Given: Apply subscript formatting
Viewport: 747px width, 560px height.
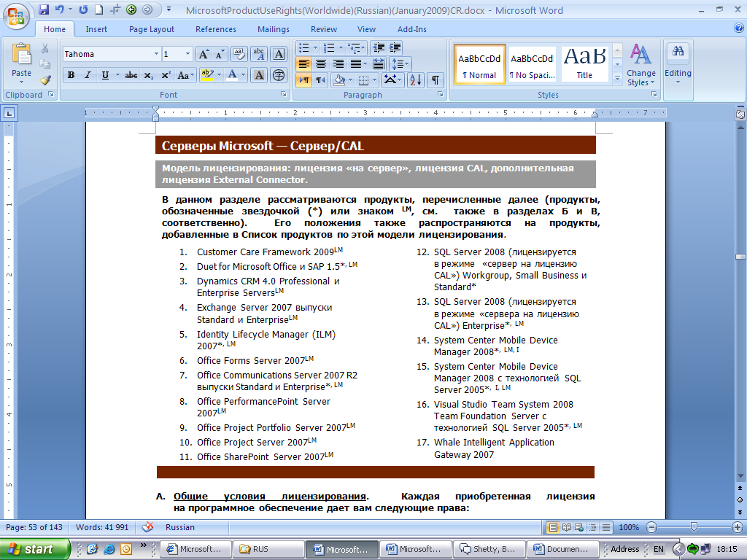Looking at the screenshot, I should point(149,75).
